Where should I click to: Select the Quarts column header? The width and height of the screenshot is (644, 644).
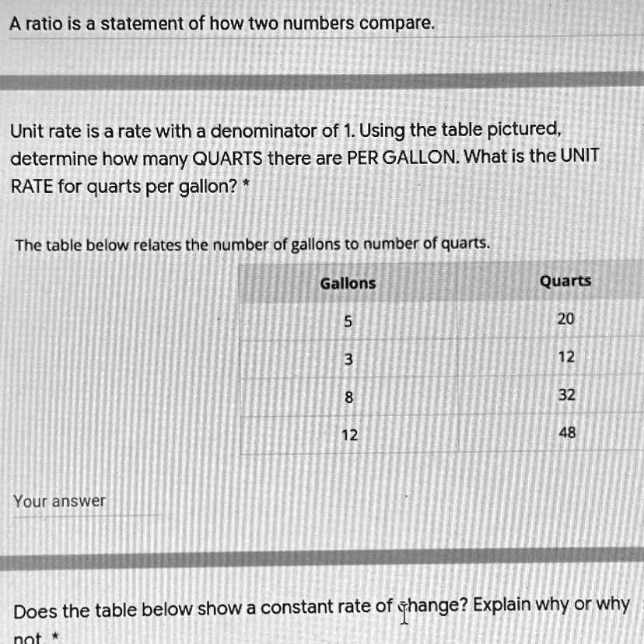[565, 281]
